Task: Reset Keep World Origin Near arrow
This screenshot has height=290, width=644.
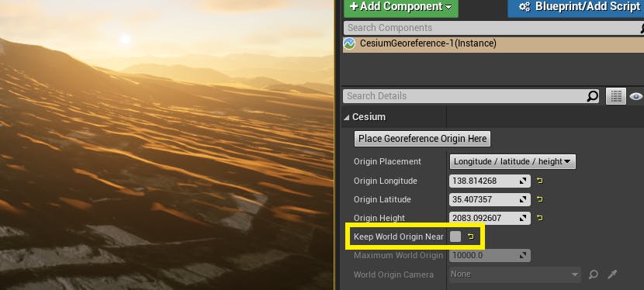Action: 471,236
